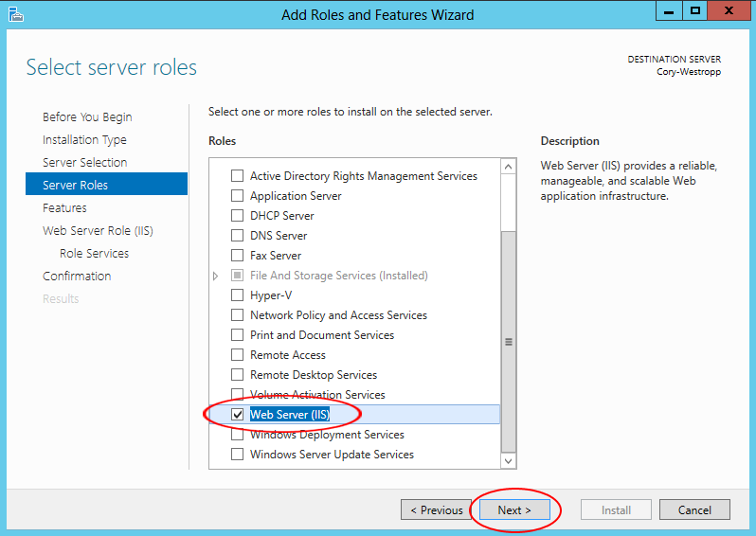Close the Add Roles and Features Wizard
Viewport: 756px width, 536px height.
[x=729, y=10]
